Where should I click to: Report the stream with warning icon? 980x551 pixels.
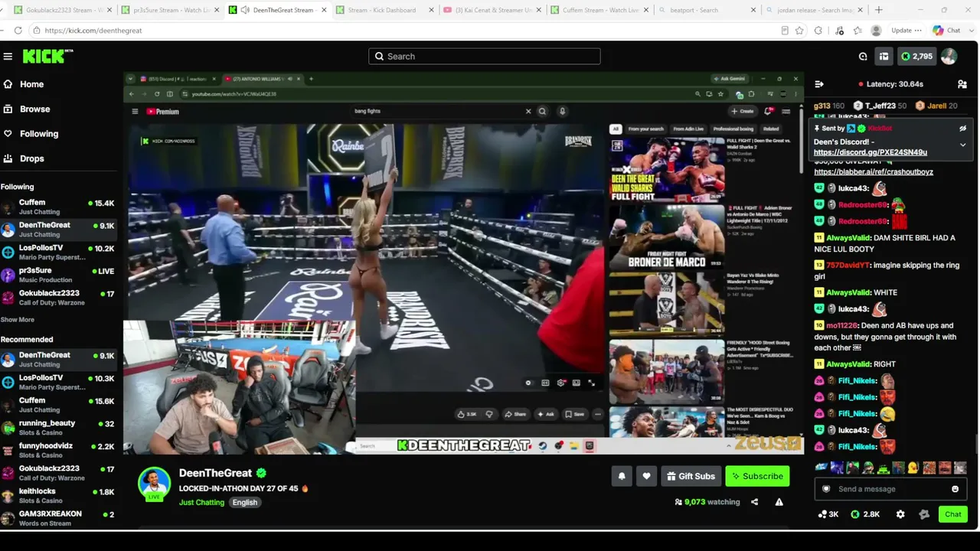point(779,502)
